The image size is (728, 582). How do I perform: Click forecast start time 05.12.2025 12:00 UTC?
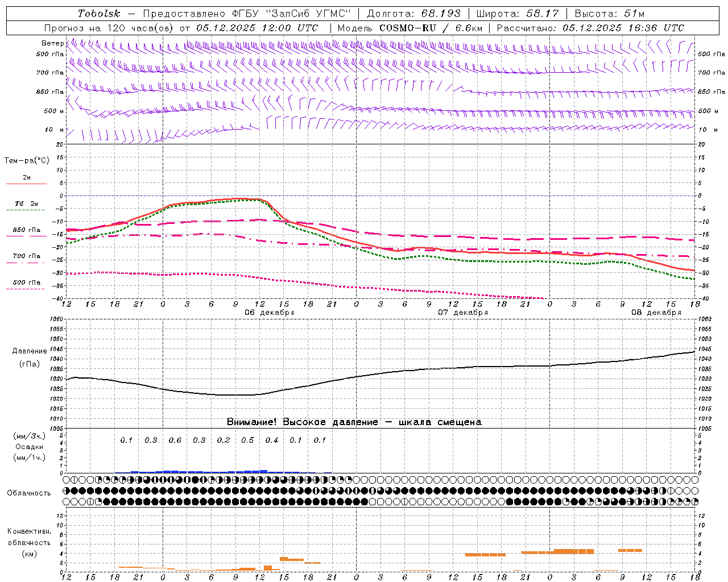click(x=257, y=28)
